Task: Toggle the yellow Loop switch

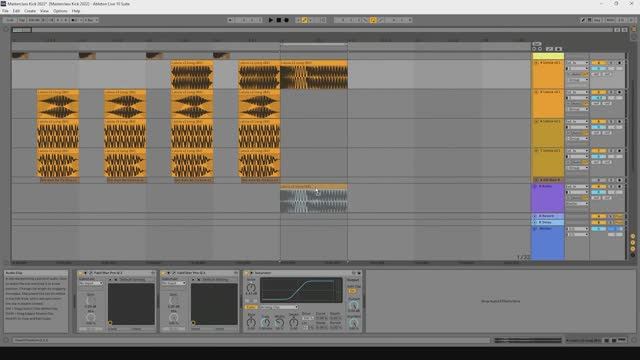Action: click(373, 20)
